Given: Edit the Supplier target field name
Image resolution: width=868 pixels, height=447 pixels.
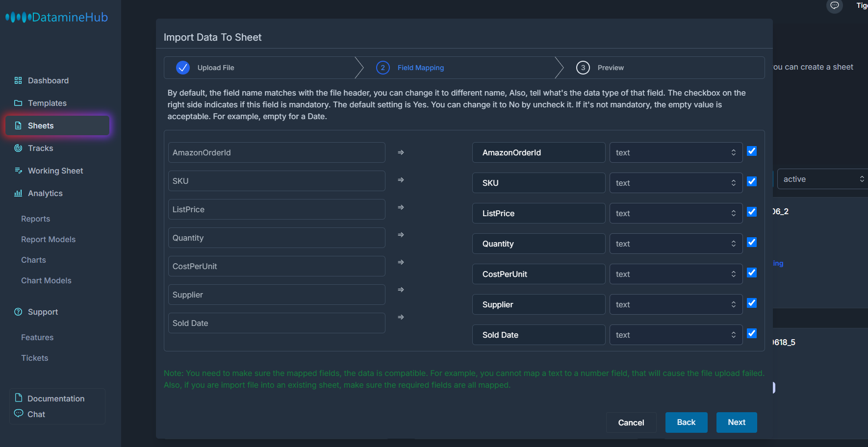Looking at the screenshot, I should [x=538, y=304].
